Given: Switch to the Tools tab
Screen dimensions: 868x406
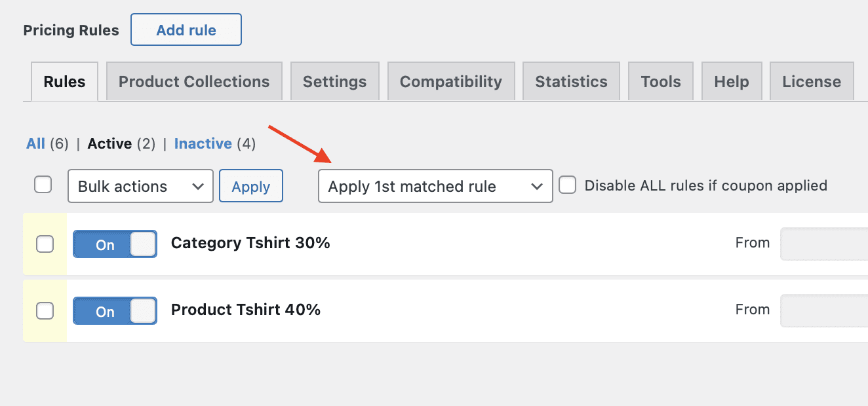Looking at the screenshot, I should click(660, 81).
